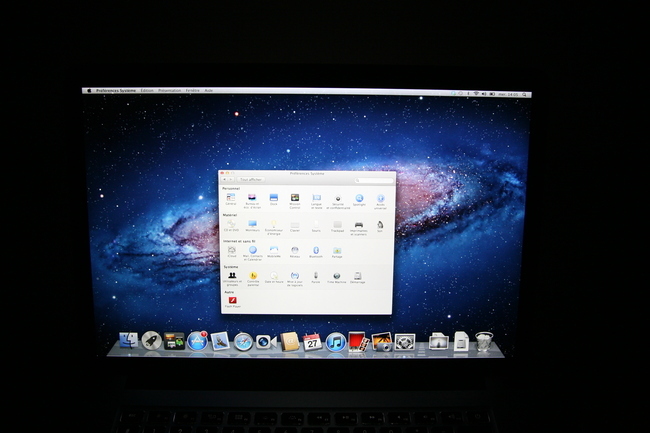Open Mission Control from the Dock
The image size is (650, 433).
[174, 341]
